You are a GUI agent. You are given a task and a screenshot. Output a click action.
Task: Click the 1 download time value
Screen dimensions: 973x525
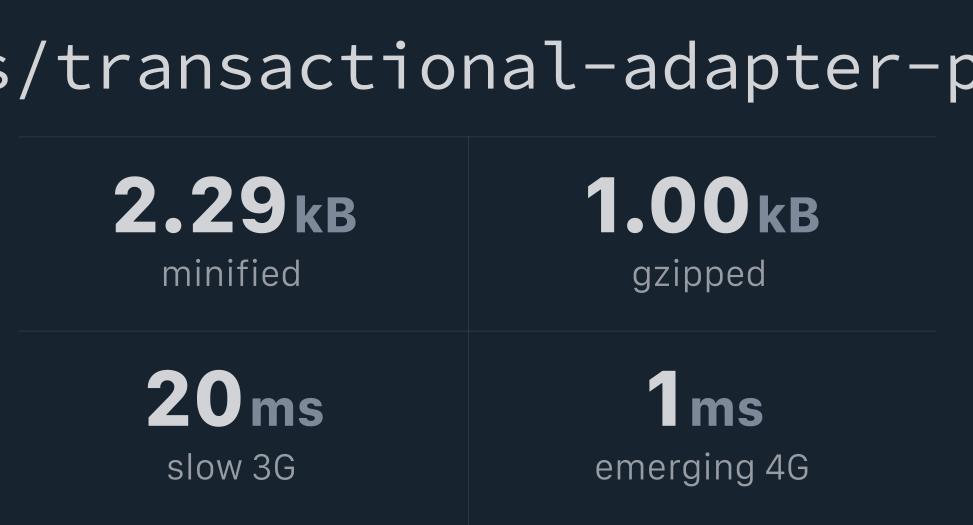[x=664, y=398]
